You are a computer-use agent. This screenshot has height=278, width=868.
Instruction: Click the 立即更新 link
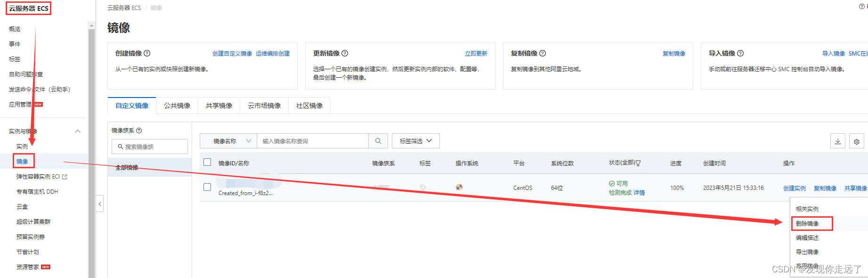pyautogui.click(x=476, y=54)
